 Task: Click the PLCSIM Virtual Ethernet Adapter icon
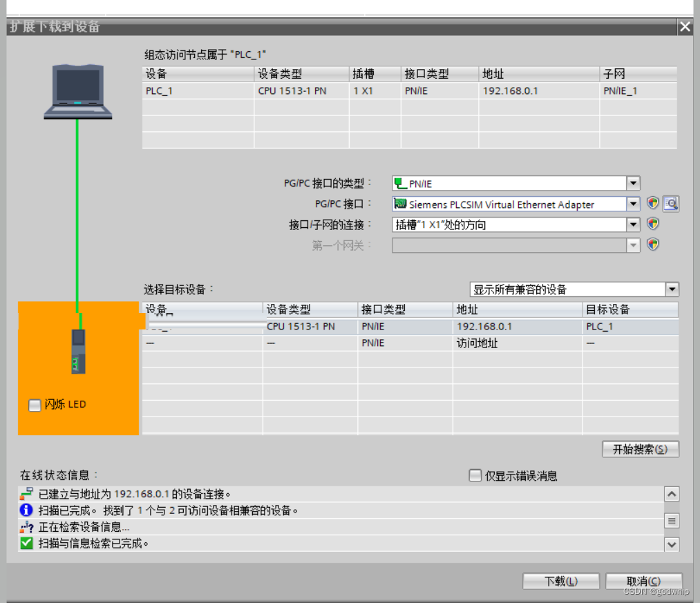pos(401,204)
